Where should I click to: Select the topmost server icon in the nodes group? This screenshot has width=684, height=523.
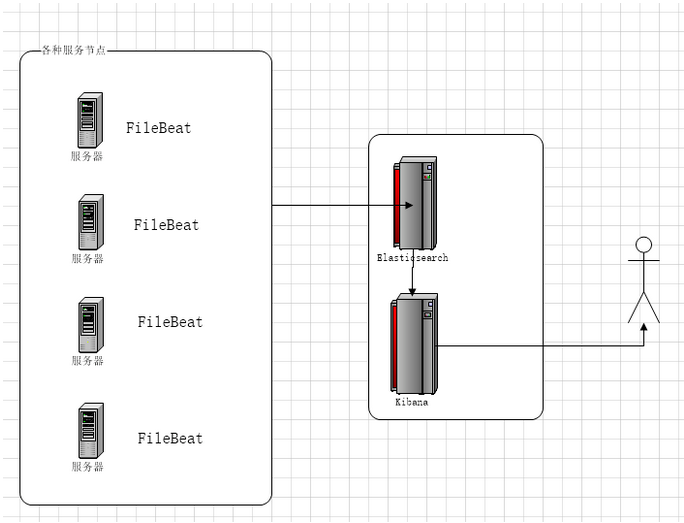[88, 120]
